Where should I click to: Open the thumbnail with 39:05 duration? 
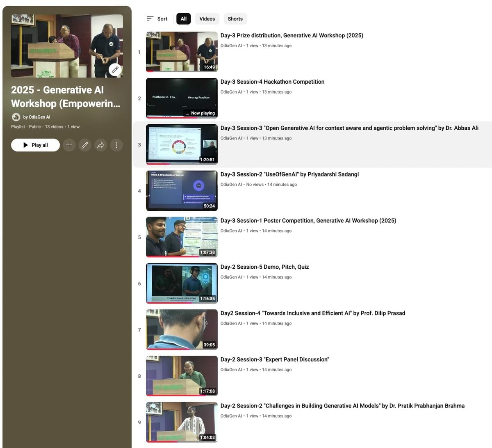[182, 330]
